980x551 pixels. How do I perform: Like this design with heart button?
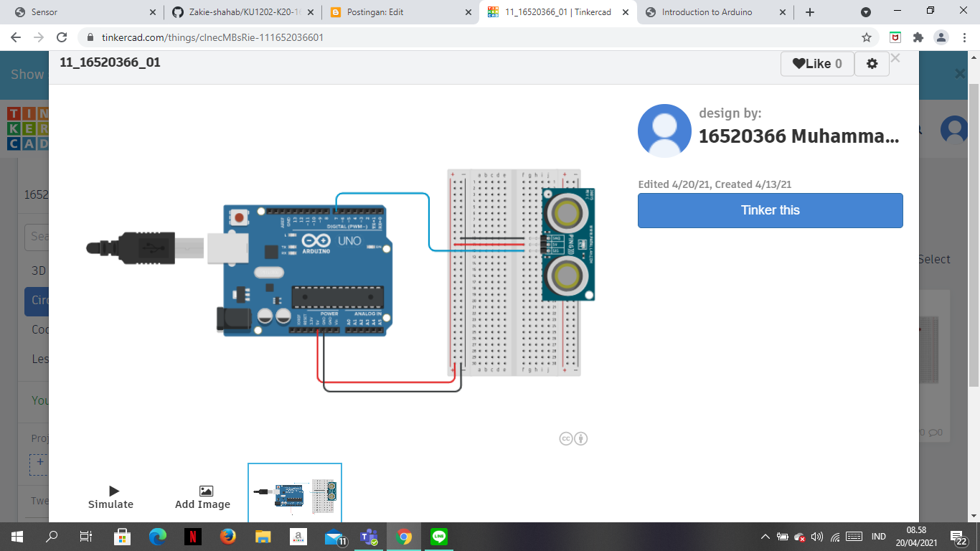[817, 64]
